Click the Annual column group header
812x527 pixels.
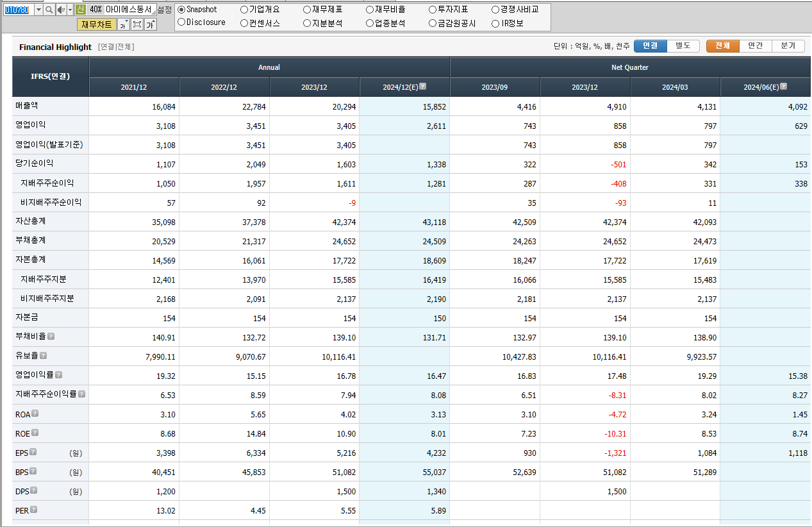pyautogui.click(x=269, y=67)
